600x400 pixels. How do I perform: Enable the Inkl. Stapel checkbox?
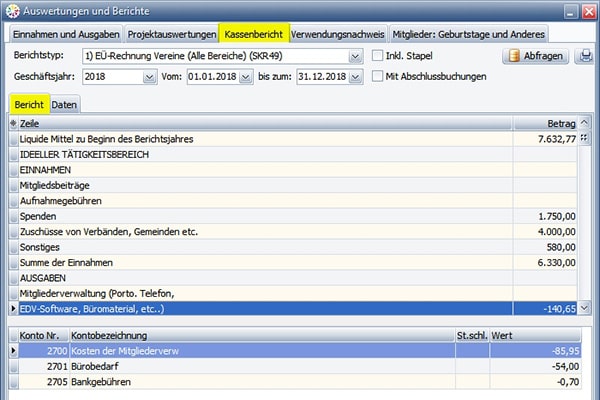coord(378,56)
